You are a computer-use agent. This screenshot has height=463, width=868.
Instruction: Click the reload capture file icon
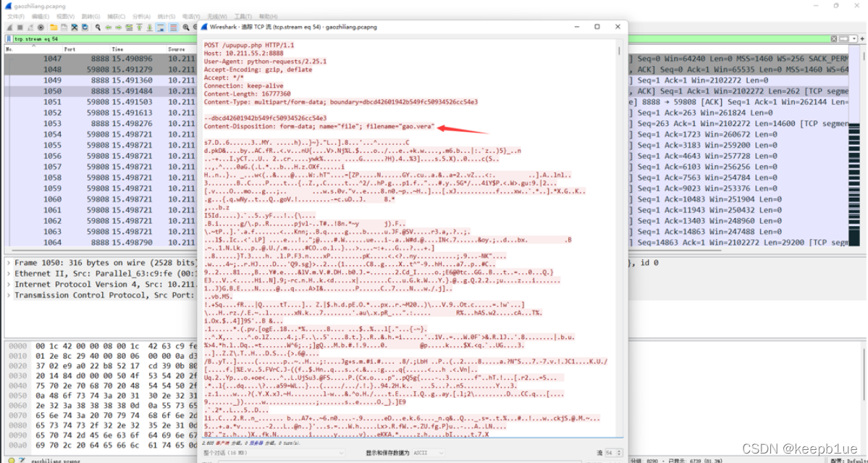click(85, 28)
